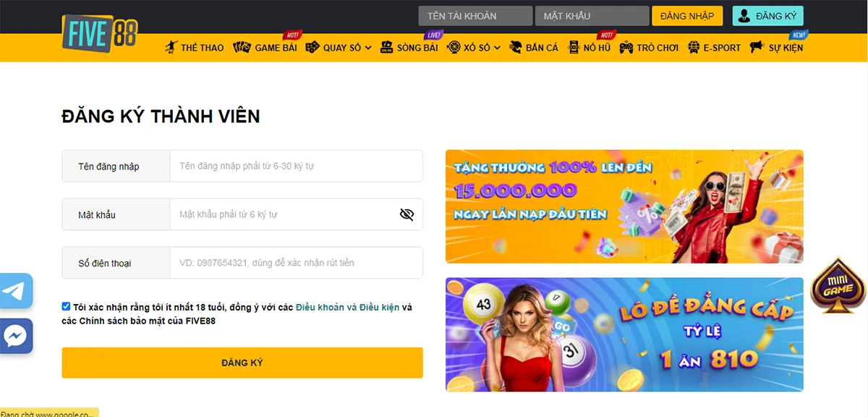The height and width of the screenshot is (417, 868).
Task: Click the lottery ball icon beside XỔ SỐ
Action: click(x=454, y=48)
